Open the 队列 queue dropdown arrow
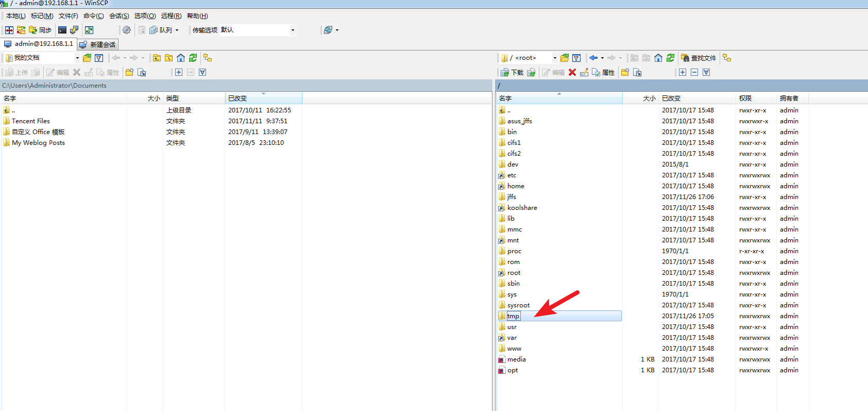 pyautogui.click(x=177, y=30)
